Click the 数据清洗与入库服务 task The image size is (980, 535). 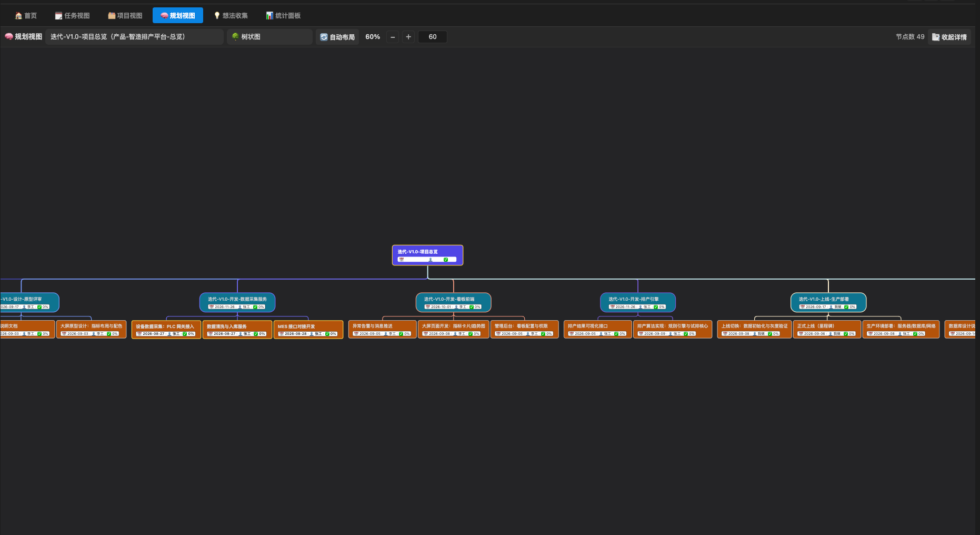click(x=237, y=330)
